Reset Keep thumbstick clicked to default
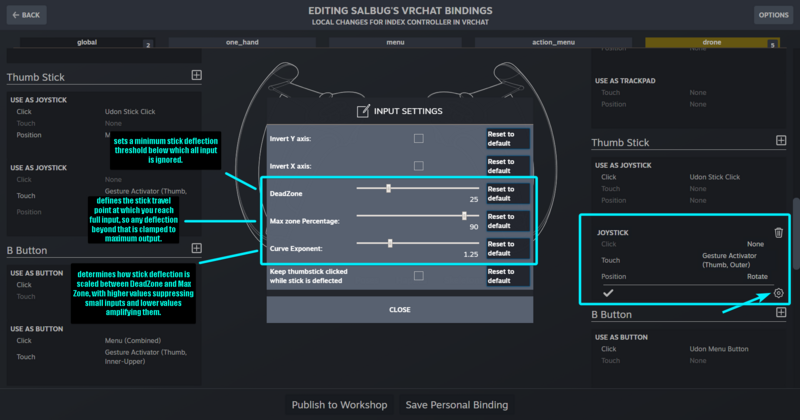The width and height of the screenshot is (800, 420). pos(508,276)
